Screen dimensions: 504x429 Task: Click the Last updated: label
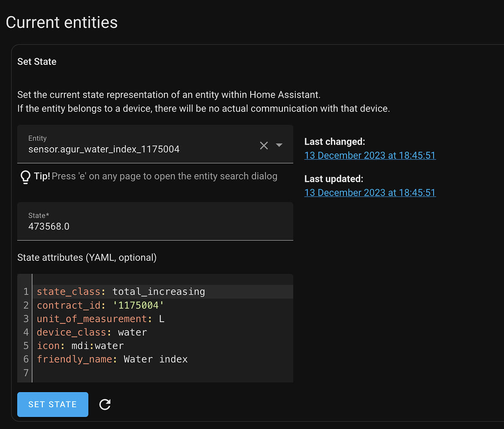334,179
